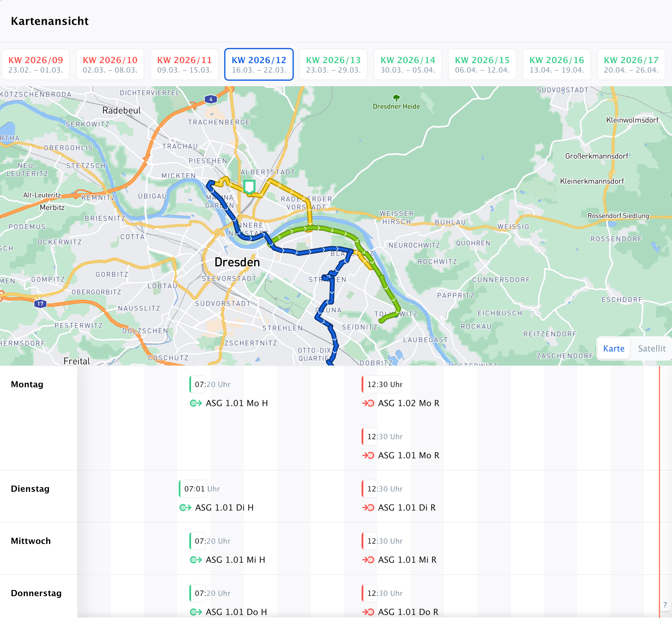Click the red return icon for ASG 1.01 Di R
The height and width of the screenshot is (618, 672).
[x=368, y=507]
